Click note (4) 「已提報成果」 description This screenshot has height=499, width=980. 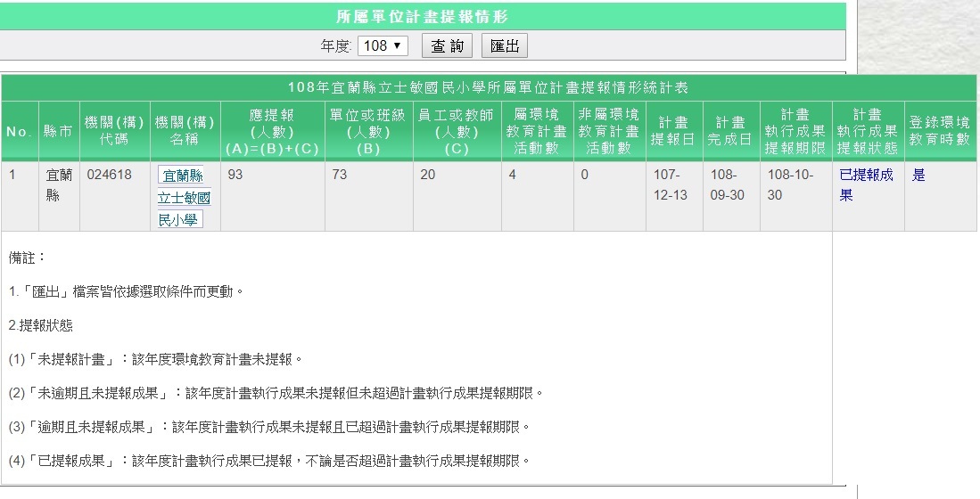tap(270, 461)
